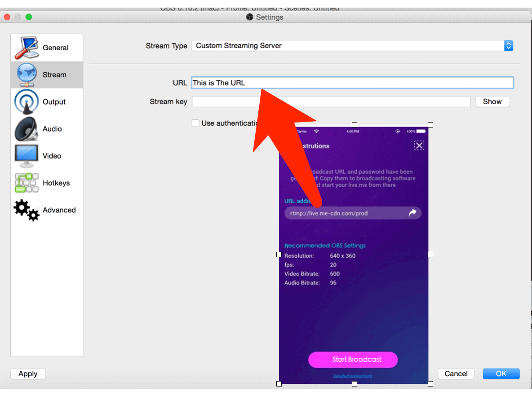Click the rtmp://live.me-cdn.com/prod address field
532x395 pixels.
pos(353,213)
